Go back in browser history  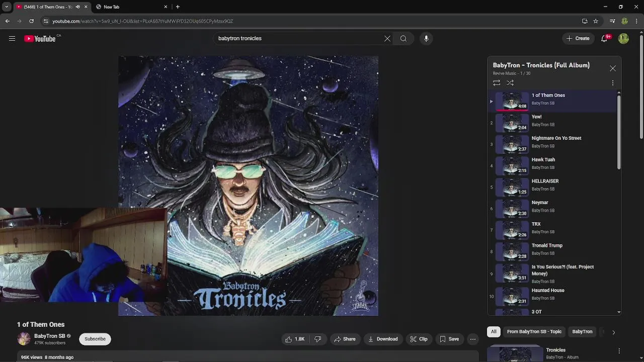pos(7,21)
